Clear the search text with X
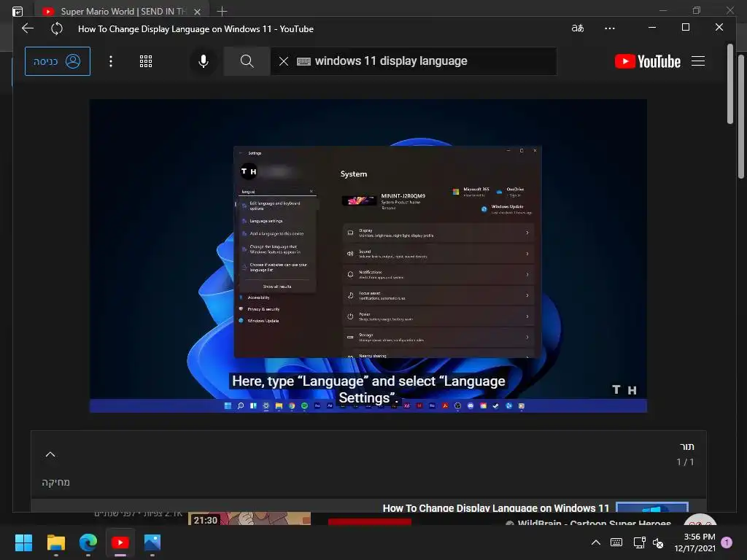747x560 pixels. click(x=284, y=61)
